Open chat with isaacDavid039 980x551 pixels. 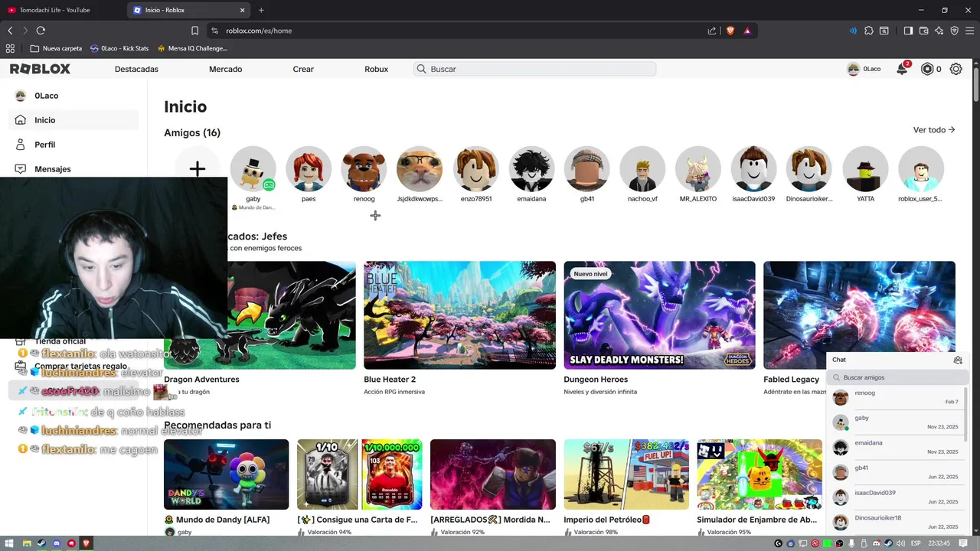click(x=897, y=497)
